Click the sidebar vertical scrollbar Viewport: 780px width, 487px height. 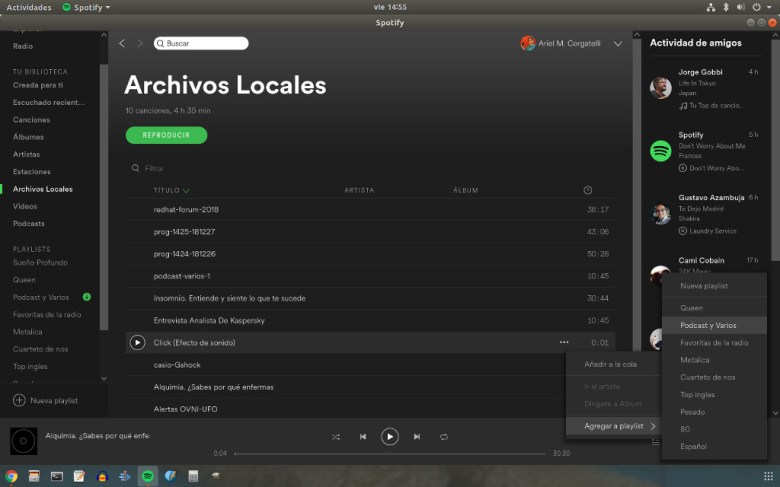103,196
